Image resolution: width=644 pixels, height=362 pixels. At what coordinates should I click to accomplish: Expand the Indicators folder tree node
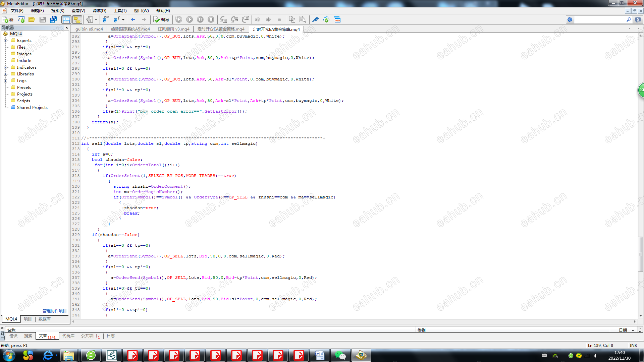[x=5, y=67]
